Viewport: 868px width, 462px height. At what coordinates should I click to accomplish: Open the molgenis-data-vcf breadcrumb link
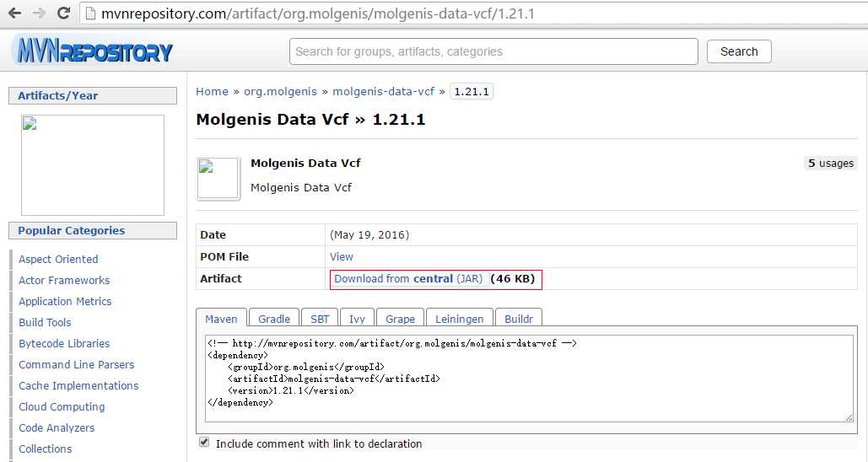[x=383, y=91]
